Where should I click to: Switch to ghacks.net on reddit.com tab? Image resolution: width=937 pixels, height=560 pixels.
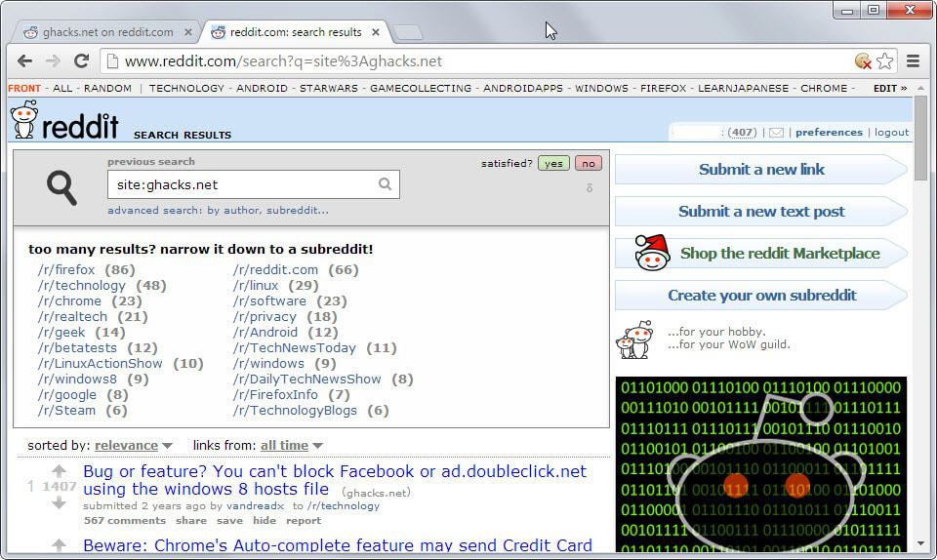tap(107, 32)
